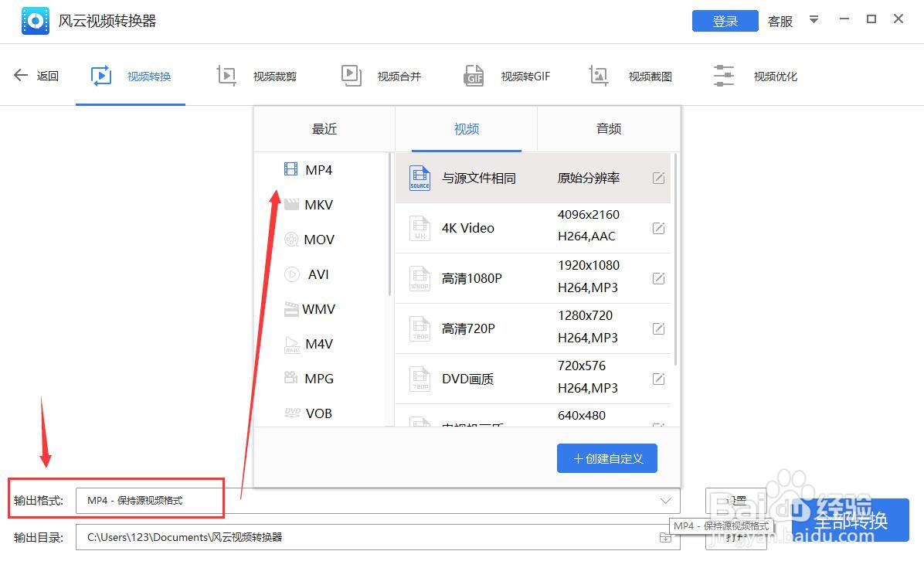Switch to the 最近 (recent) tab

pos(324,129)
